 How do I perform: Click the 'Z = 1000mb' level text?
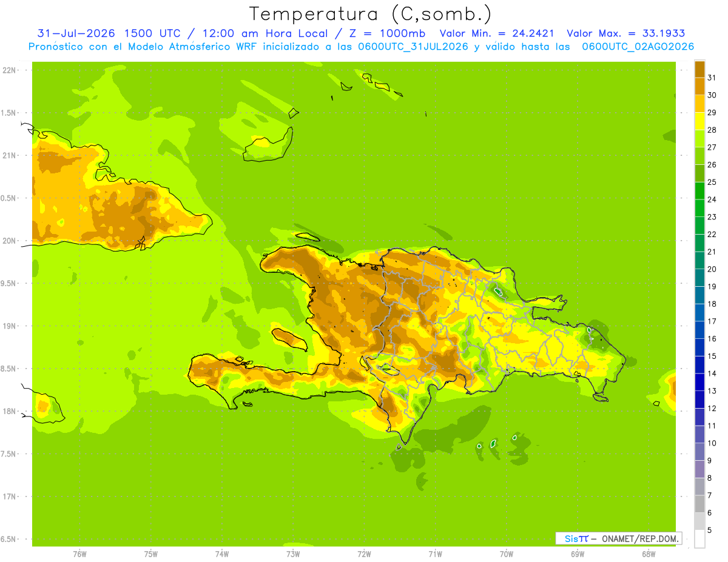(x=385, y=33)
